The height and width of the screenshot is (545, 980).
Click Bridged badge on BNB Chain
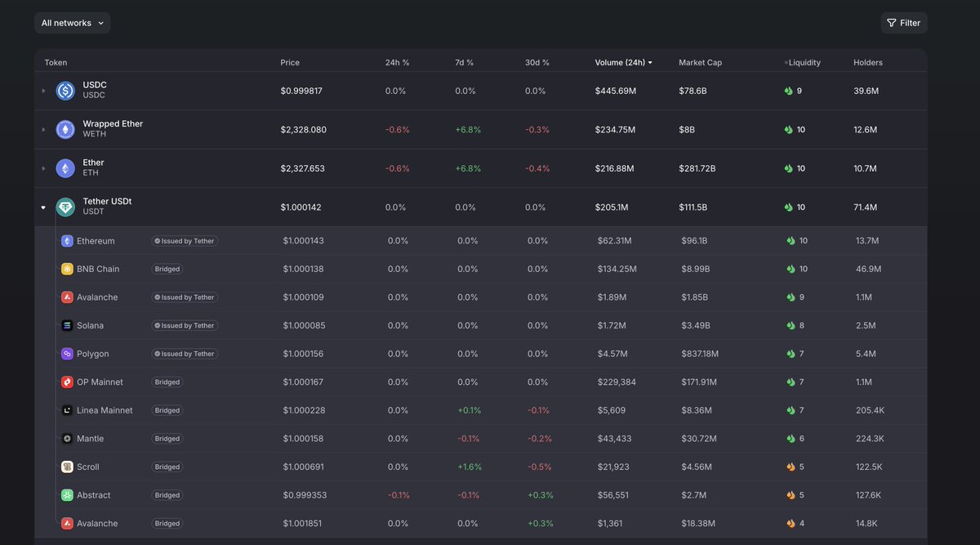(x=167, y=269)
